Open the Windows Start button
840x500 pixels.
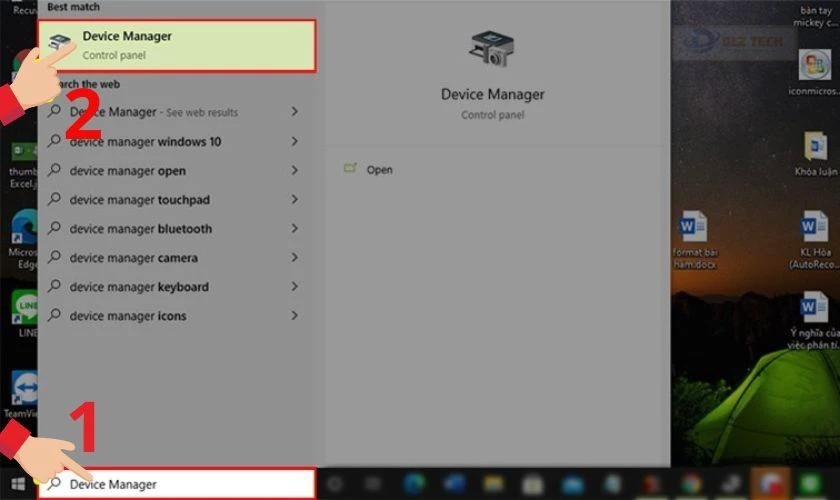coord(18,484)
